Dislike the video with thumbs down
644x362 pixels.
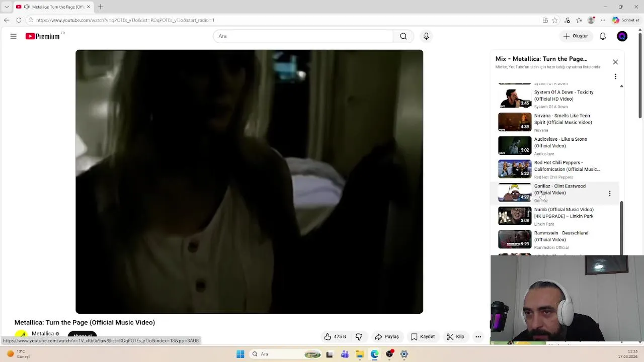[359, 337]
